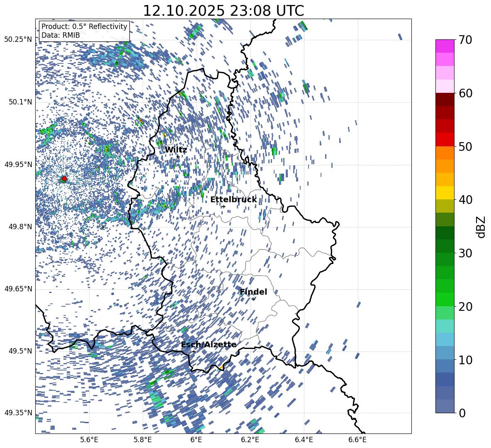Click the colorbar tick label 40
Screen dimensions: 491x448
tap(465, 200)
